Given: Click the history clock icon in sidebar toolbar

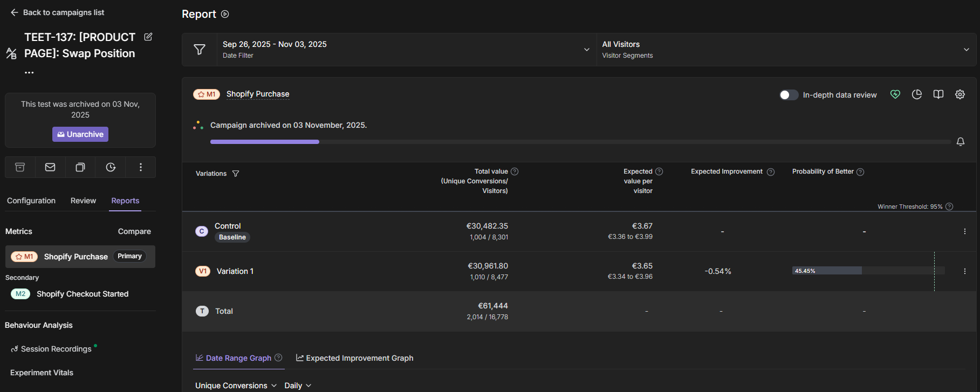Looking at the screenshot, I should point(111,167).
